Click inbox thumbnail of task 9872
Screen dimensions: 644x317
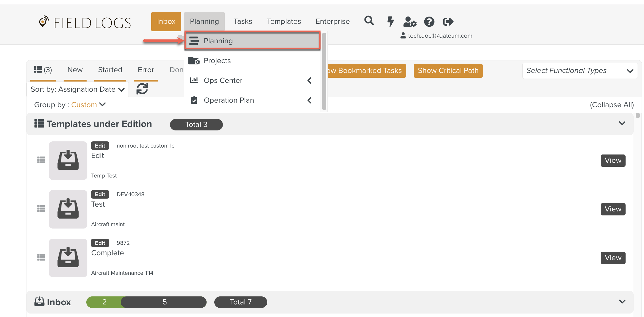pos(68,258)
